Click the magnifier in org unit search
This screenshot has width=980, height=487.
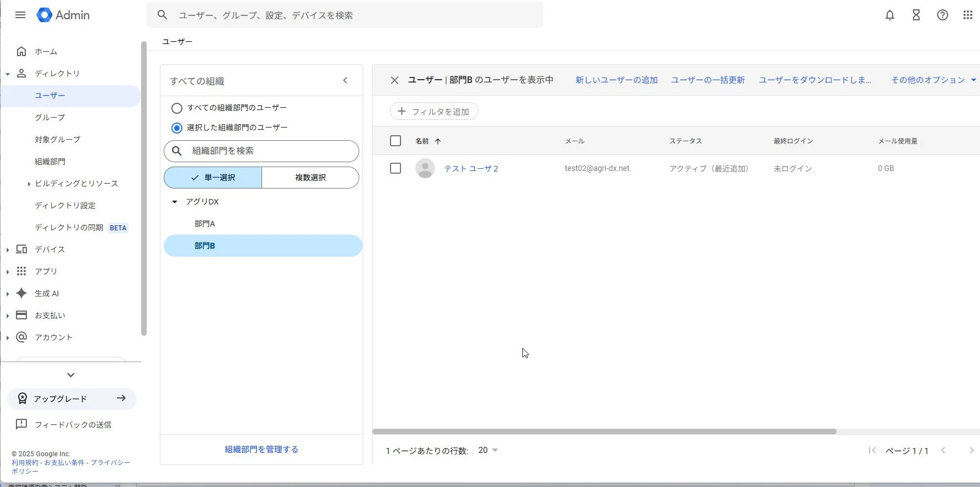[x=177, y=151]
